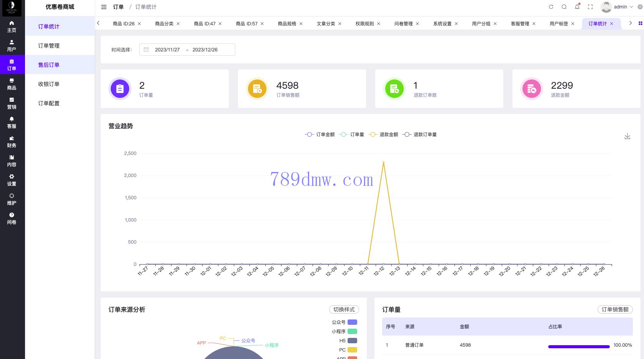Download the business trend chart image
The width and height of the screenshot is (644, 359).
point(627,136)
